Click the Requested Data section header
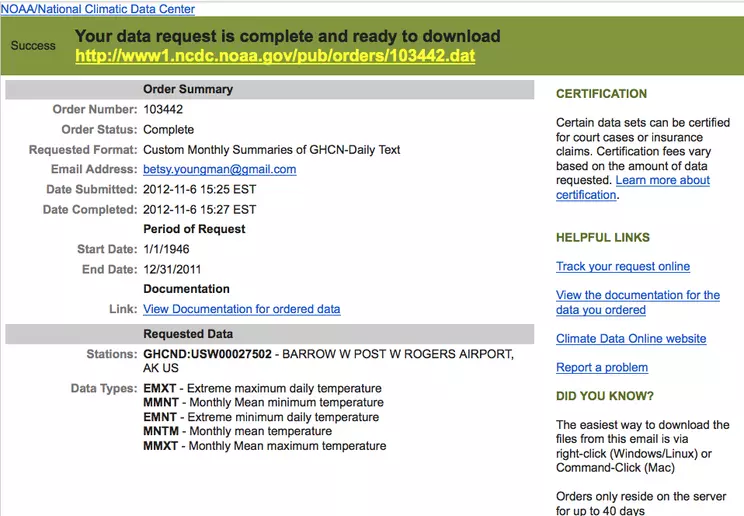This screenshot has height=516, width=744. click(270, 334)
